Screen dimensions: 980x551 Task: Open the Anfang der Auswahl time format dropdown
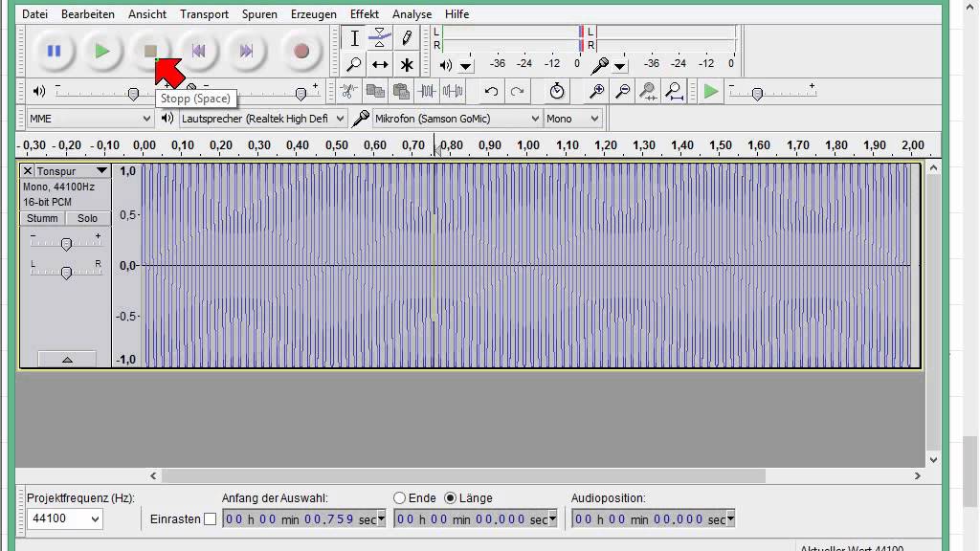(x=381, y=518)
